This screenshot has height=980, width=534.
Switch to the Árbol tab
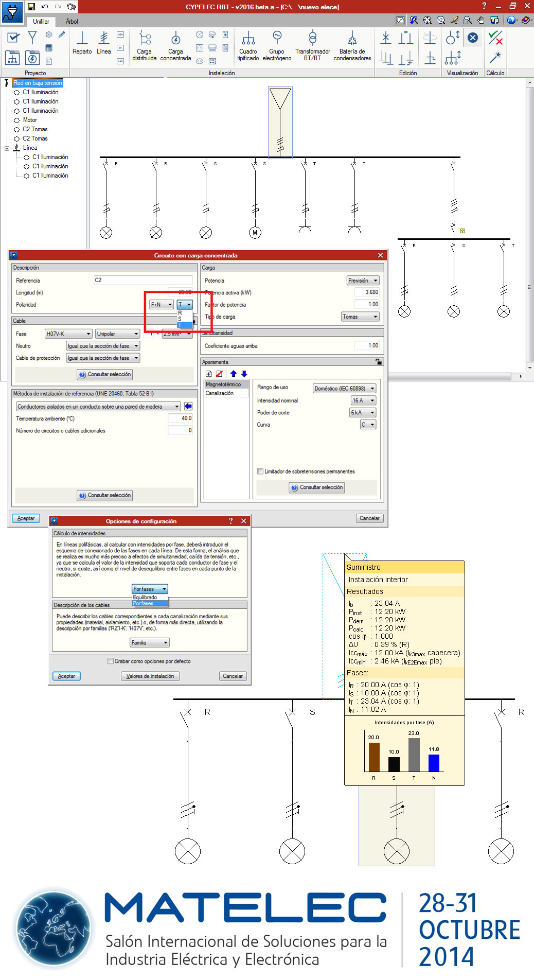[72, 21]
